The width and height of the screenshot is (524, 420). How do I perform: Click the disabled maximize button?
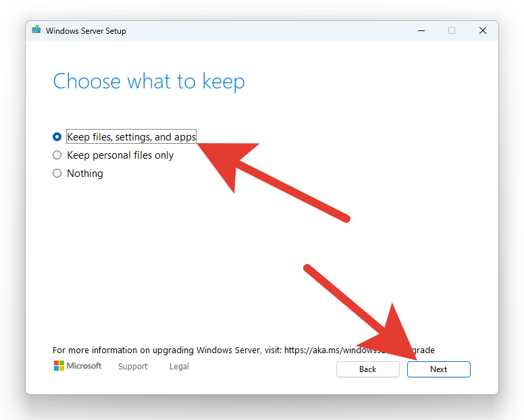tap(452, 31)
